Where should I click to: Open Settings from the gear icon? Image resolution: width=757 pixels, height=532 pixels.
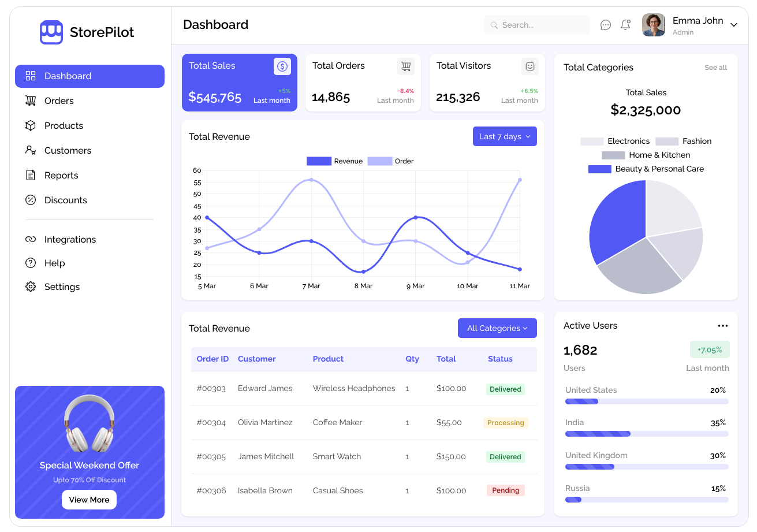pos(31,287)
